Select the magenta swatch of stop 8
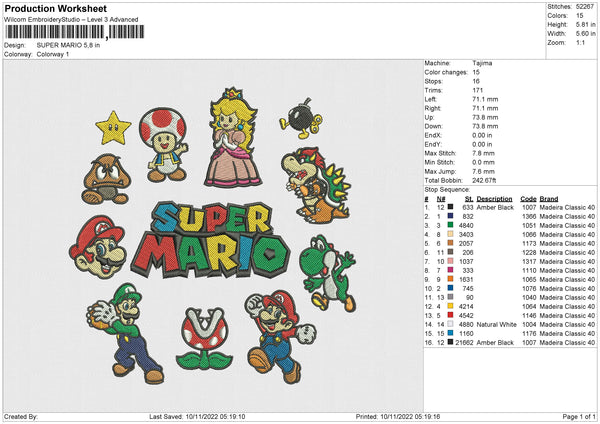The width and height of the screenshot is (600, 424). coord(450,270)
